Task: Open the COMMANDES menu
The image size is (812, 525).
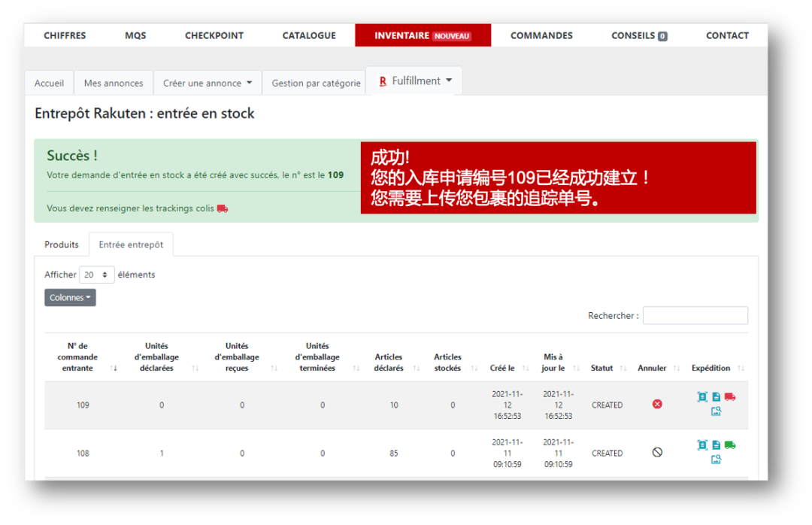Action: pos(541,36)
